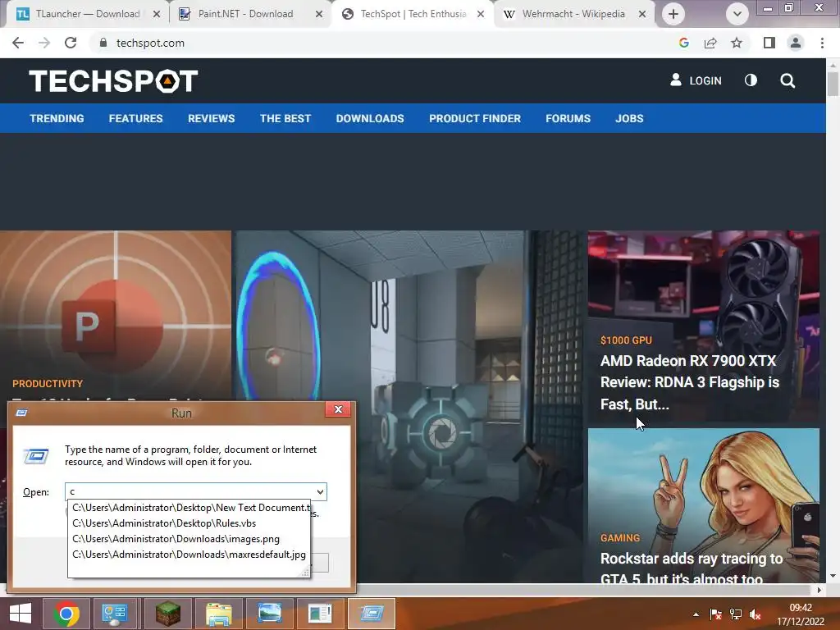840x630 pixels.
Task: Click the picture viewer taskbar icon
Action: click(269, 614)
